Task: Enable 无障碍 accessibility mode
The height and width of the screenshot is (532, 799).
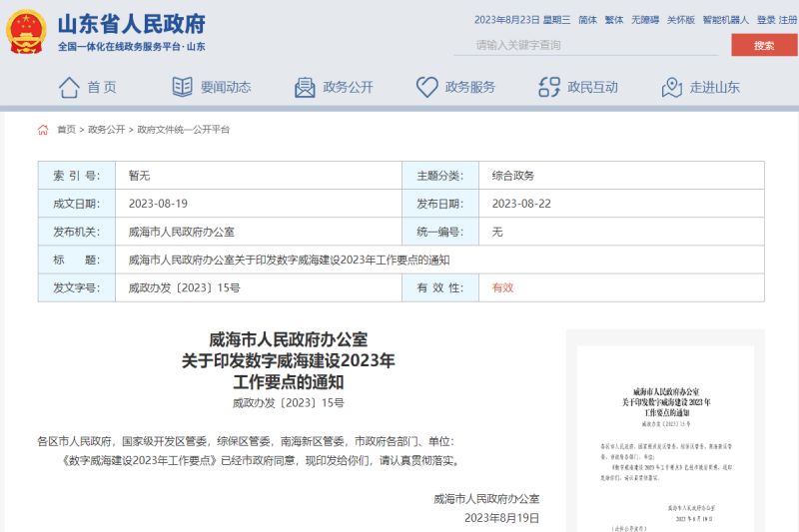Action: [644, 19]
